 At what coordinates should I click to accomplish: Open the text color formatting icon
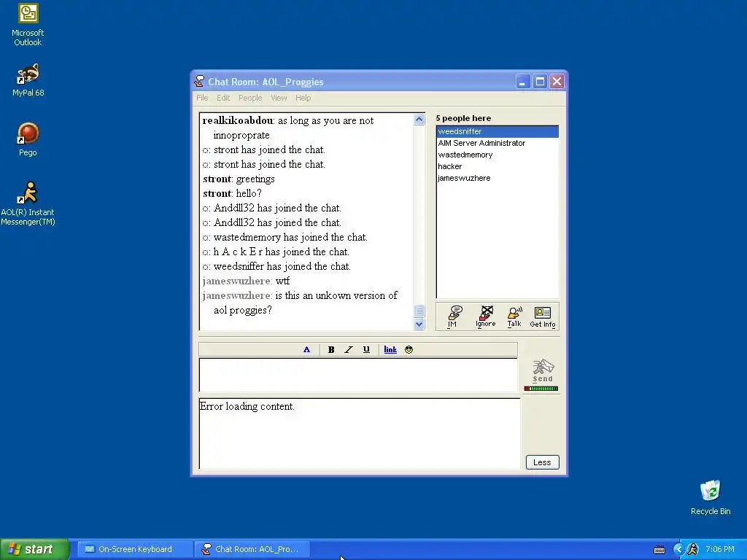pos(307,349)
